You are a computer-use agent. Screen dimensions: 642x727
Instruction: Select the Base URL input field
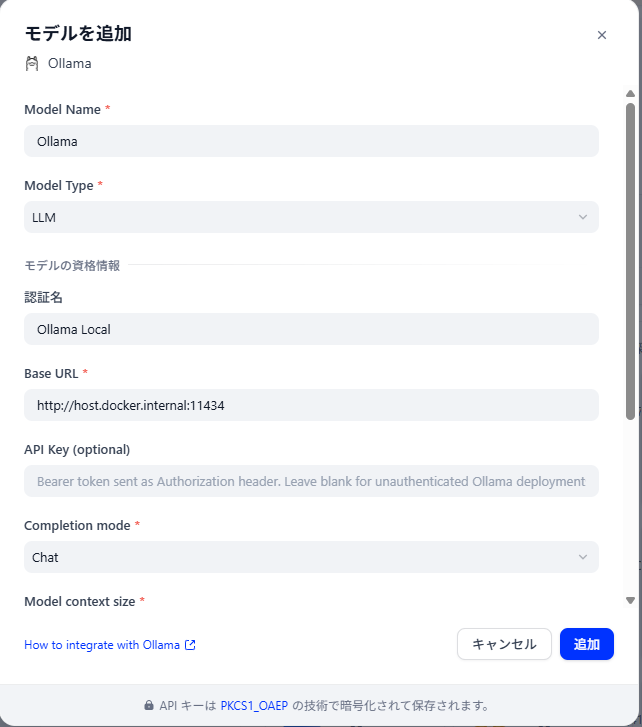pos(311,405)
